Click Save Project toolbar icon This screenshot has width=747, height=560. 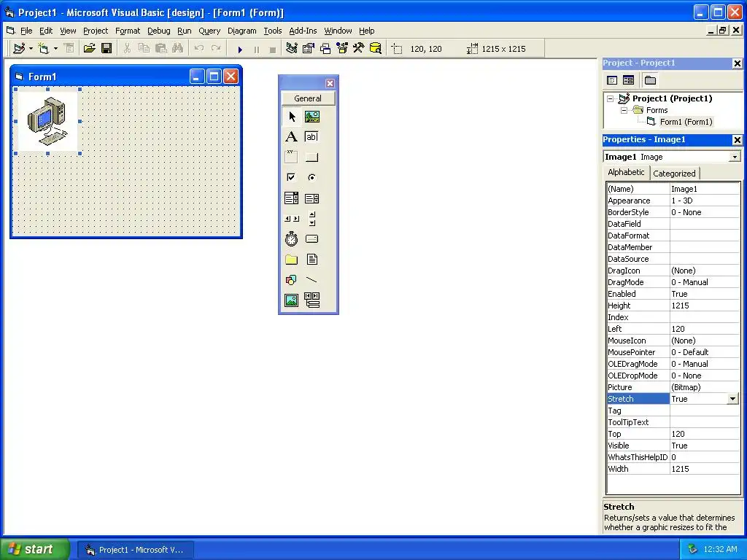point(107,48)
